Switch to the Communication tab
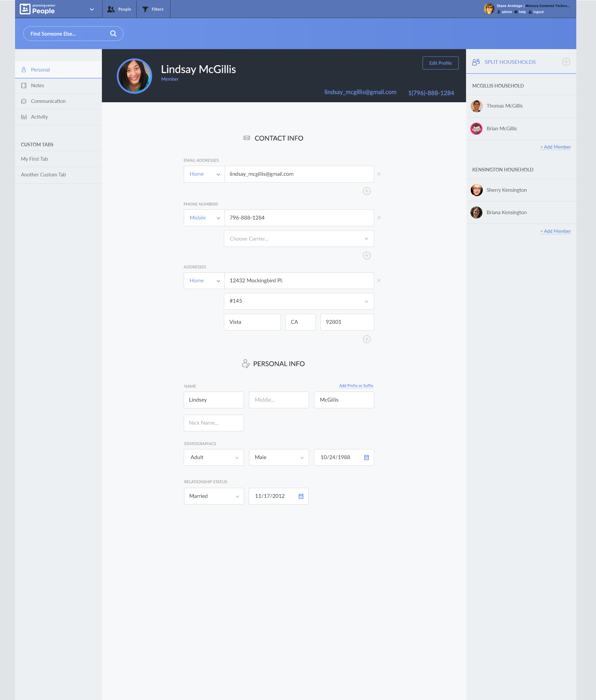 [x=48, y=101]
